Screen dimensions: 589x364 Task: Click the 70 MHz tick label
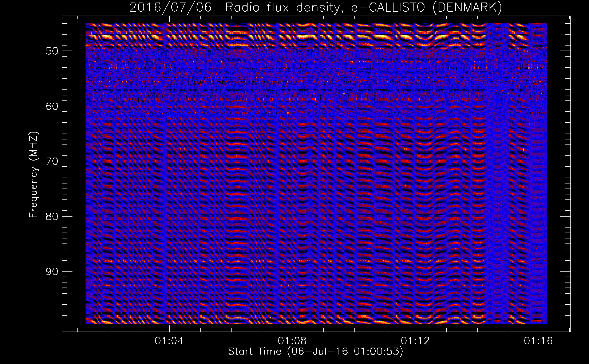(x=52, y=161)
